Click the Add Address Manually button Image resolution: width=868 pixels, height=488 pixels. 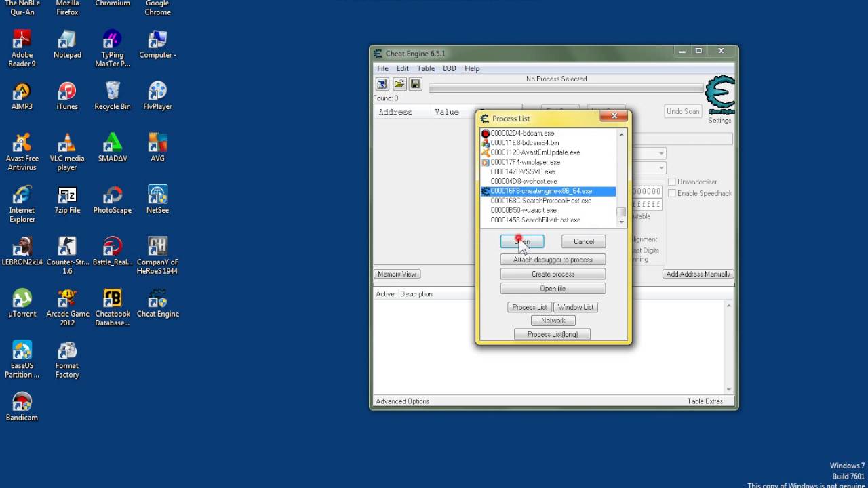coord(698,274)
